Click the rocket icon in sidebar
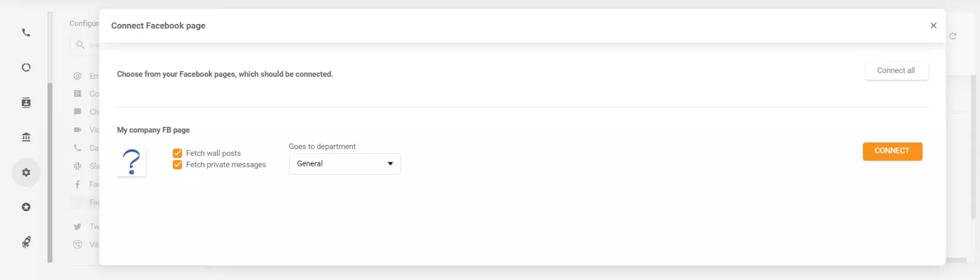 pos(26,242)
